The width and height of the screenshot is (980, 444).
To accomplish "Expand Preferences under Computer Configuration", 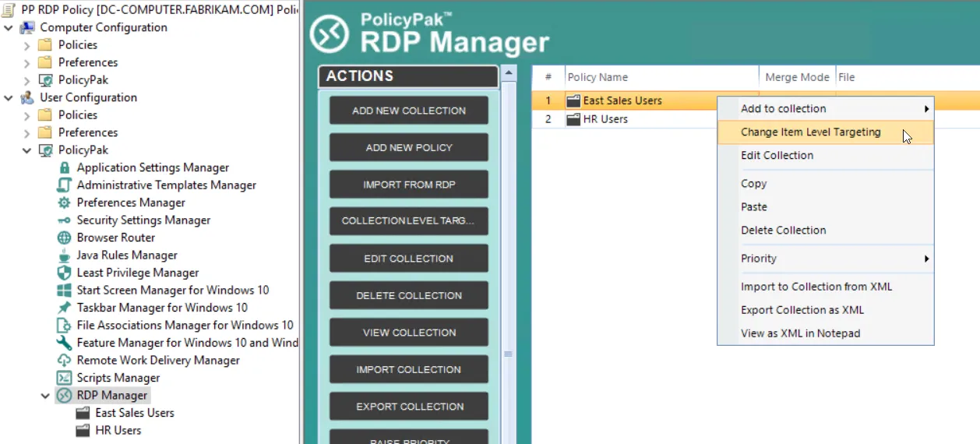I will [26, 62].
